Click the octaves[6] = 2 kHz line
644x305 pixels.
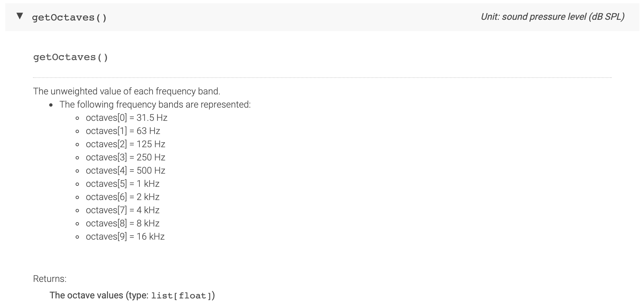(x=123, y=197)
